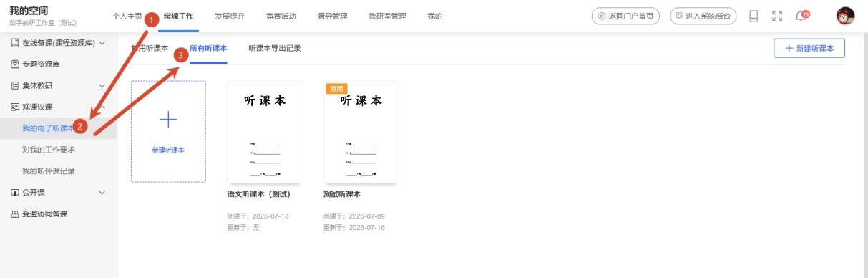Click the 专题资源库 sidebar icon
The width and height of the screenshot is (868, 278).
(14, 64)
